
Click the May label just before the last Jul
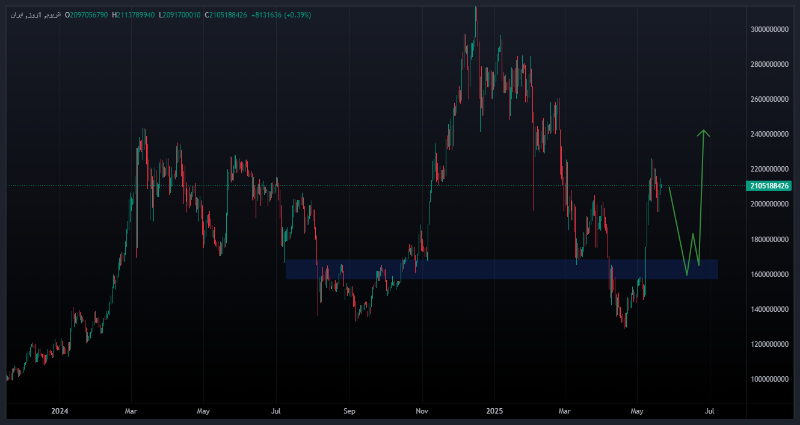click(637, 411)
